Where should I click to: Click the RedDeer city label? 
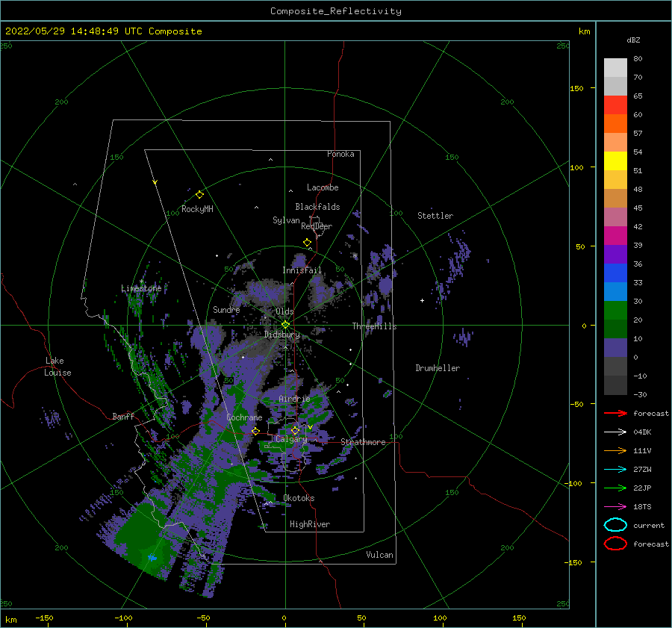pyautogui.click(x=317, y=226)
